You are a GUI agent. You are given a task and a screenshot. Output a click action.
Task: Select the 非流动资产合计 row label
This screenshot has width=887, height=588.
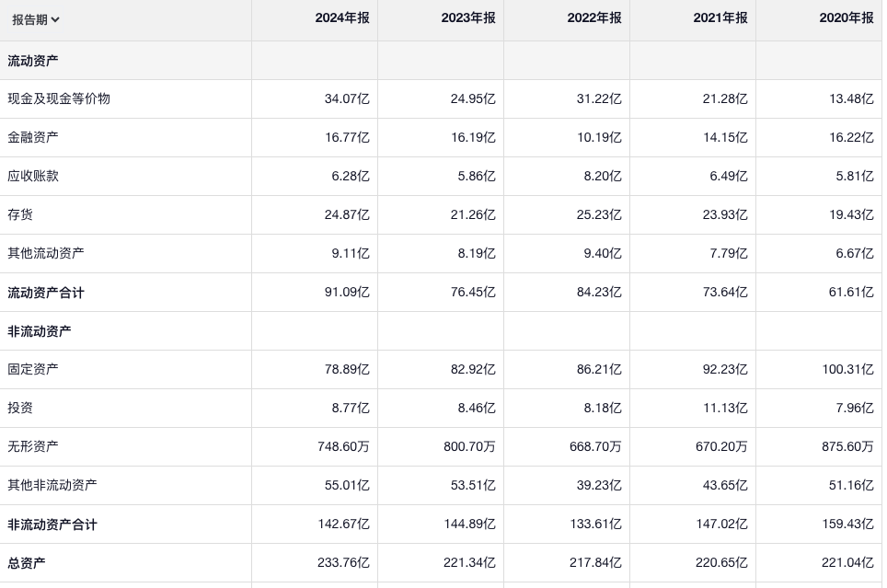(52, 525)
